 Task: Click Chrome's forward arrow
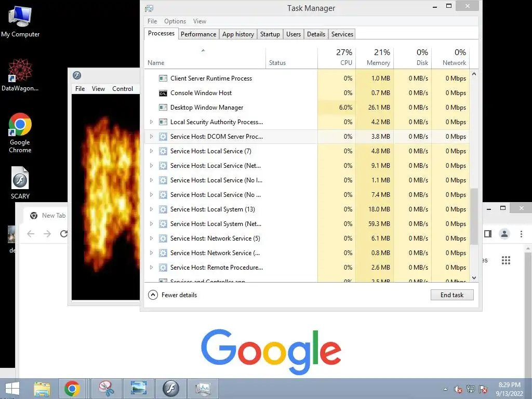pos(47,233)
